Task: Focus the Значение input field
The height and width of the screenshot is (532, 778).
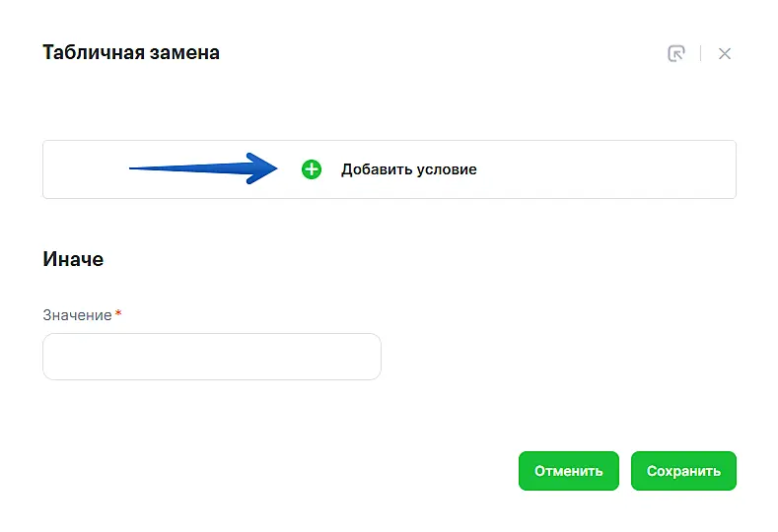Action: [x=212, y=357]
